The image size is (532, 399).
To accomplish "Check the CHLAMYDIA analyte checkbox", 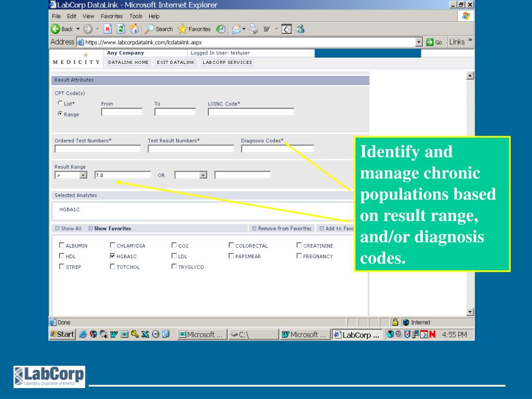I will coord(113,245).
